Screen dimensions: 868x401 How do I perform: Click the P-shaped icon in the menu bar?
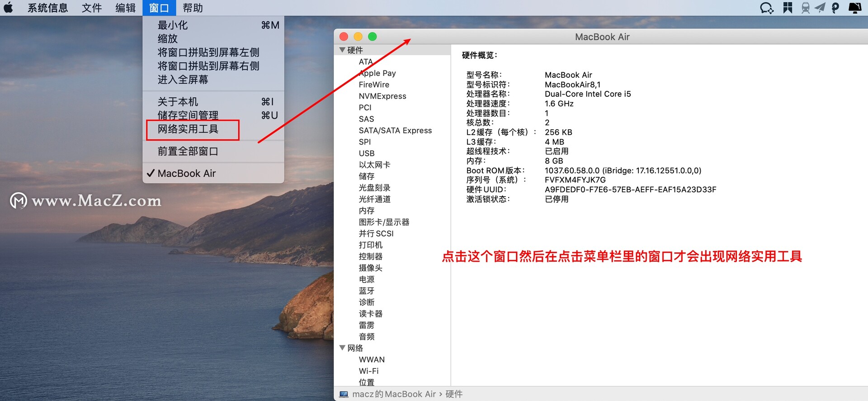click(835, 8)
